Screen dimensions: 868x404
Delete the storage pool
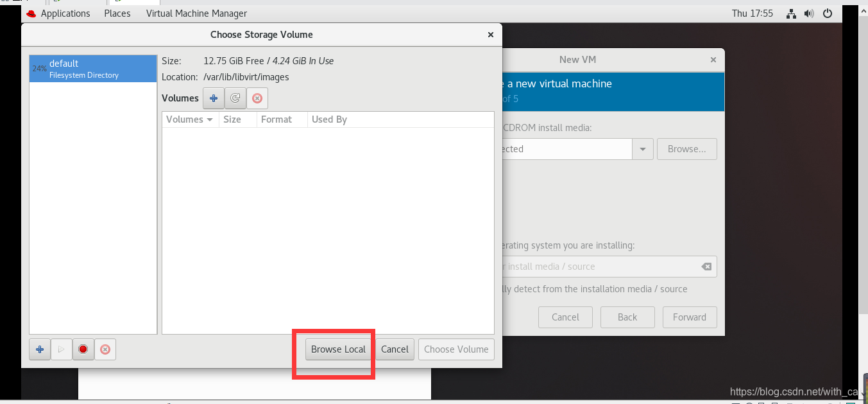pyautogui.click(x=105, y=349)
